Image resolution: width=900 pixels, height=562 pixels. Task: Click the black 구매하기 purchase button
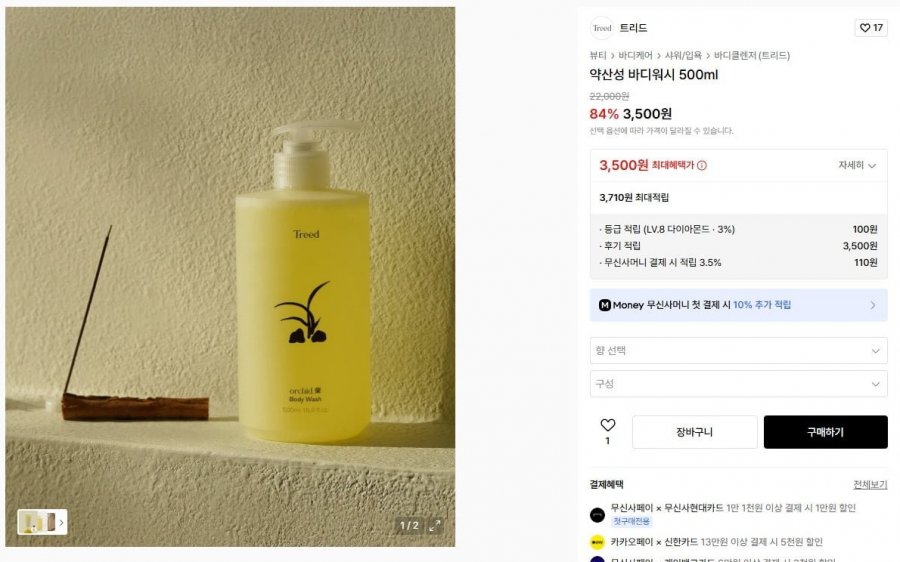(825, 432)
